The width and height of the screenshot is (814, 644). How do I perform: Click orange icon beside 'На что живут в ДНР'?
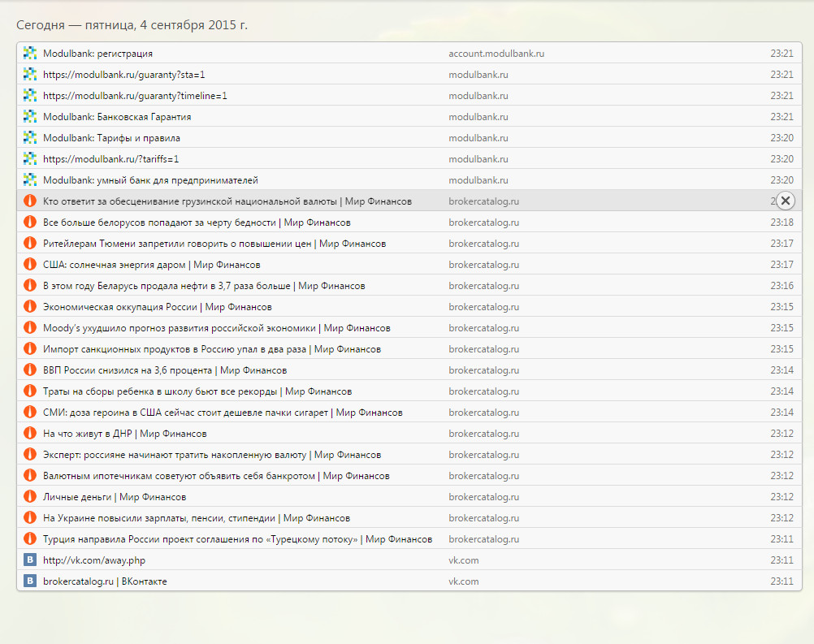point(30,434)
